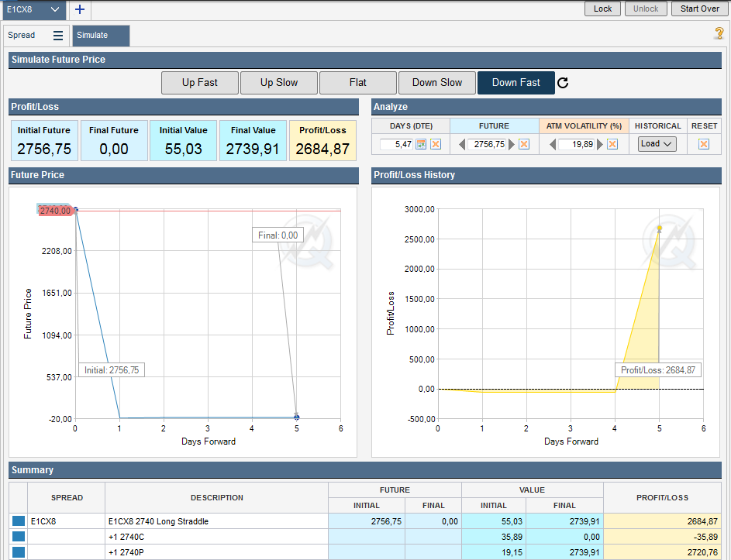Add a new tab with plus icon
This screenshot has width=731, height=560.
pos(80,9)
